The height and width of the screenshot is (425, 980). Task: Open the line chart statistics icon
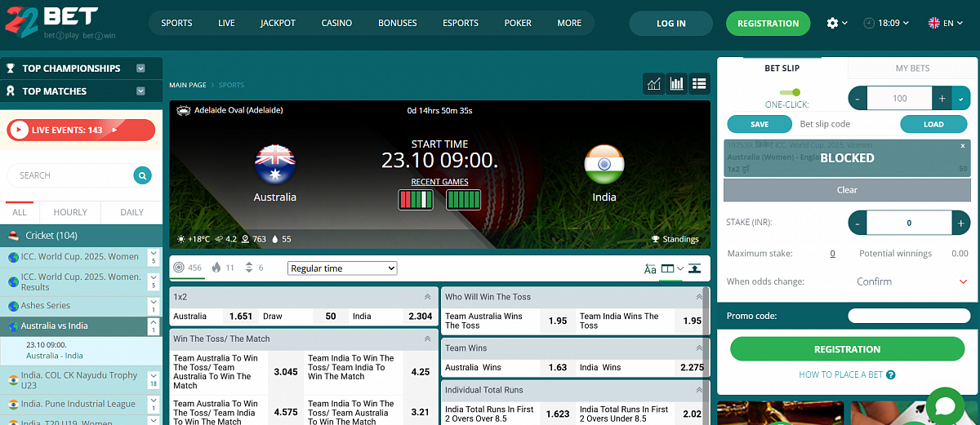[x=654, y=83]
